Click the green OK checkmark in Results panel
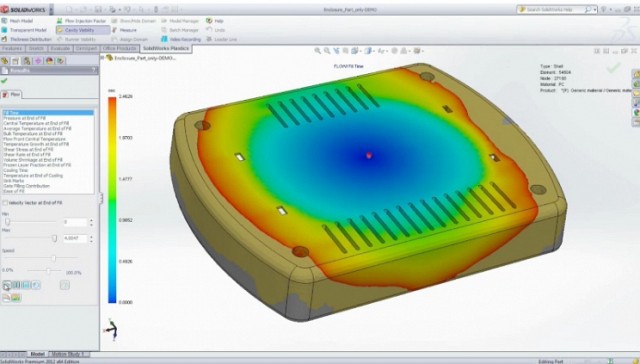This screenshot has width=640, height=364. pos(4,80)
